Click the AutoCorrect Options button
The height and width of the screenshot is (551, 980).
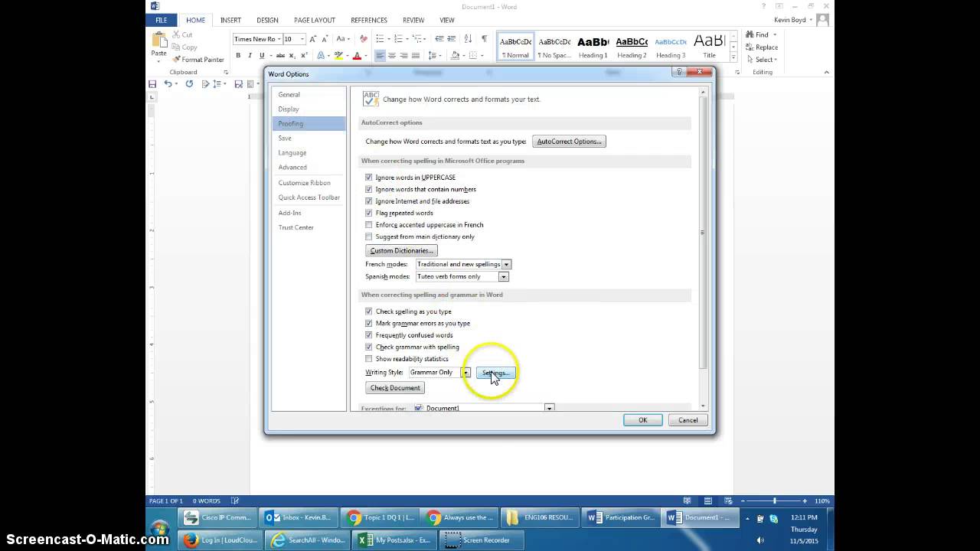pyautogui.click(x=569, y=142)
